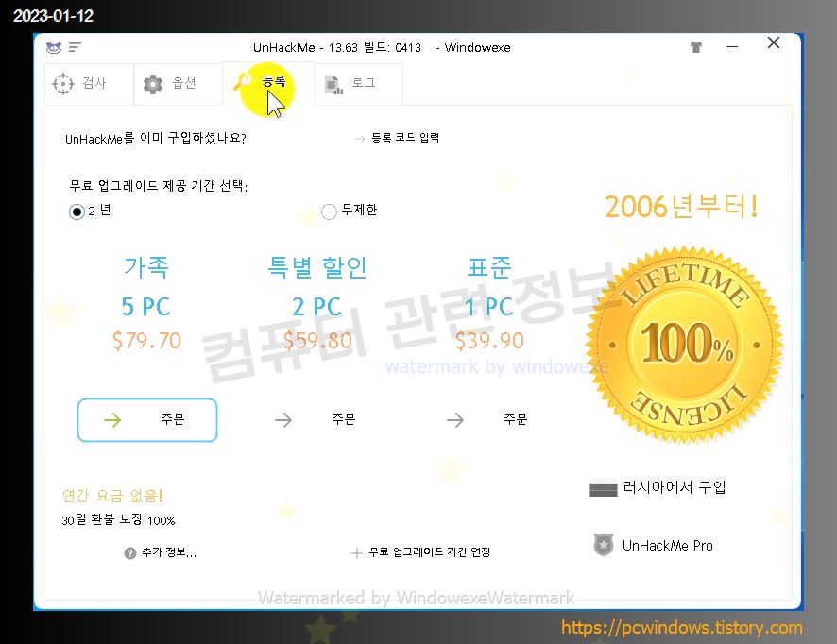
Task: Click the plus icon for upgrade extension
Action: click(356, 553)
